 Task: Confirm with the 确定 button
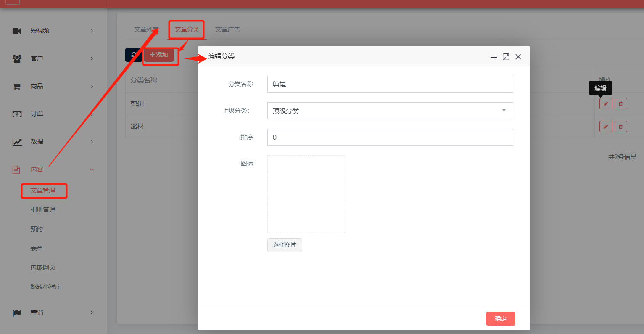coord(501,318)
